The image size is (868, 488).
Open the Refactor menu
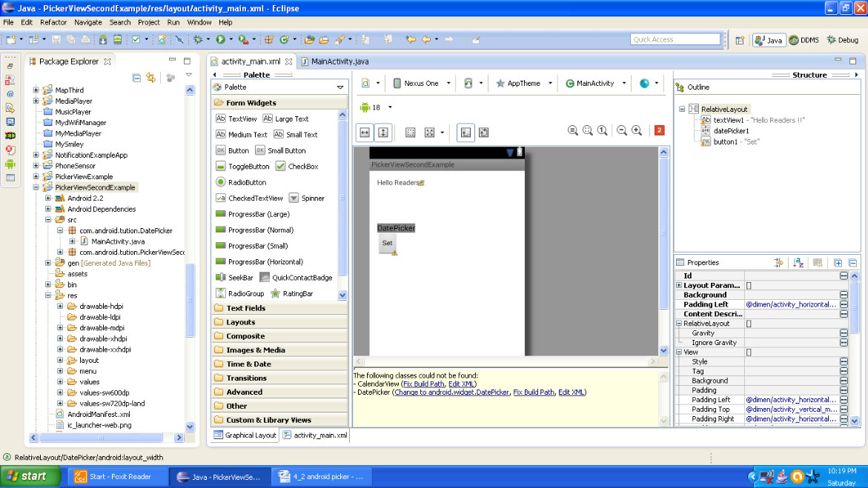(53, 23)
